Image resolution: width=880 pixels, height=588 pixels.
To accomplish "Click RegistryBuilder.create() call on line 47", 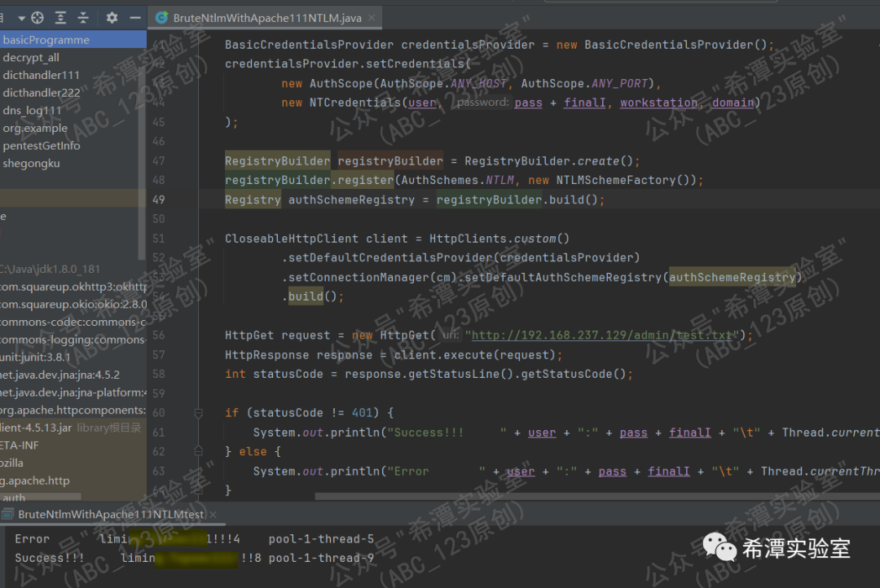I will 548,161.
